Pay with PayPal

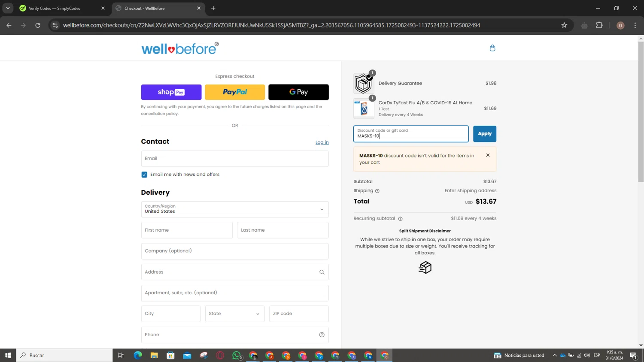(x=235, y=92)
